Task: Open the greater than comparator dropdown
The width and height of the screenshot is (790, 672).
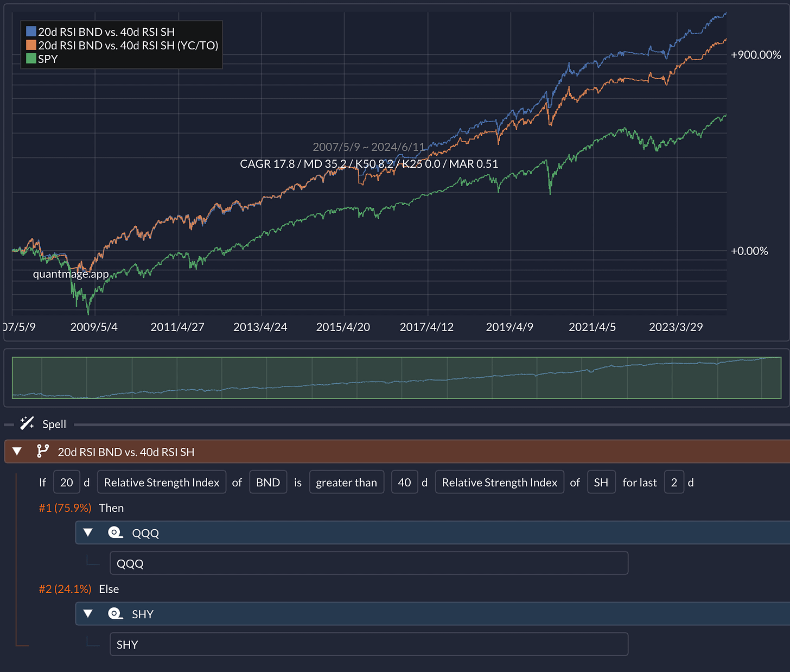Action: [347, 482]
